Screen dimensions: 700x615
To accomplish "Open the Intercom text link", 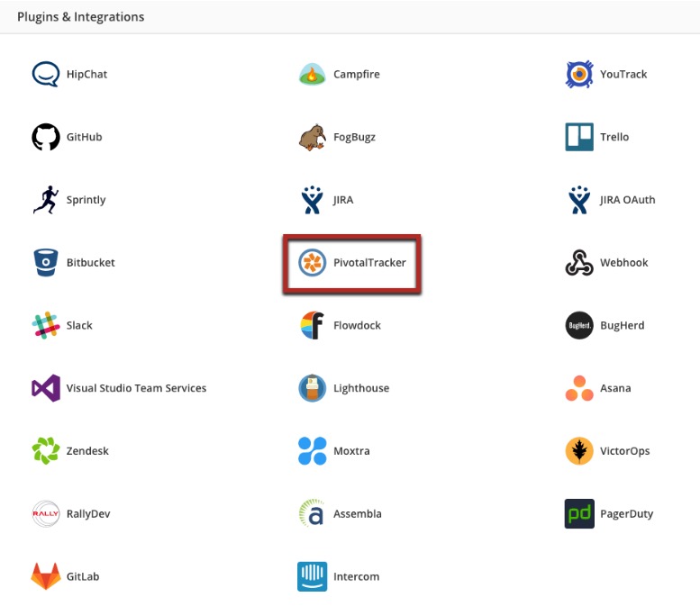I will [x=356, y=576].
